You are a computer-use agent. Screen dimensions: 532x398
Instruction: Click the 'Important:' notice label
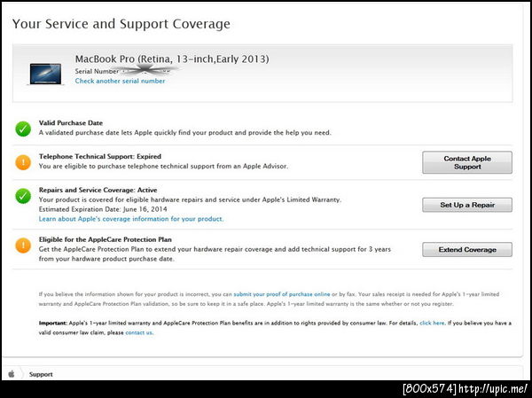(x=53, y=323)
